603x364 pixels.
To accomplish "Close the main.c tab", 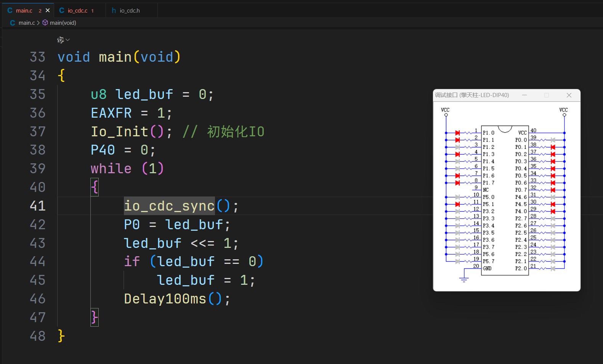I will pyautogui.click(x=48, y=10).
